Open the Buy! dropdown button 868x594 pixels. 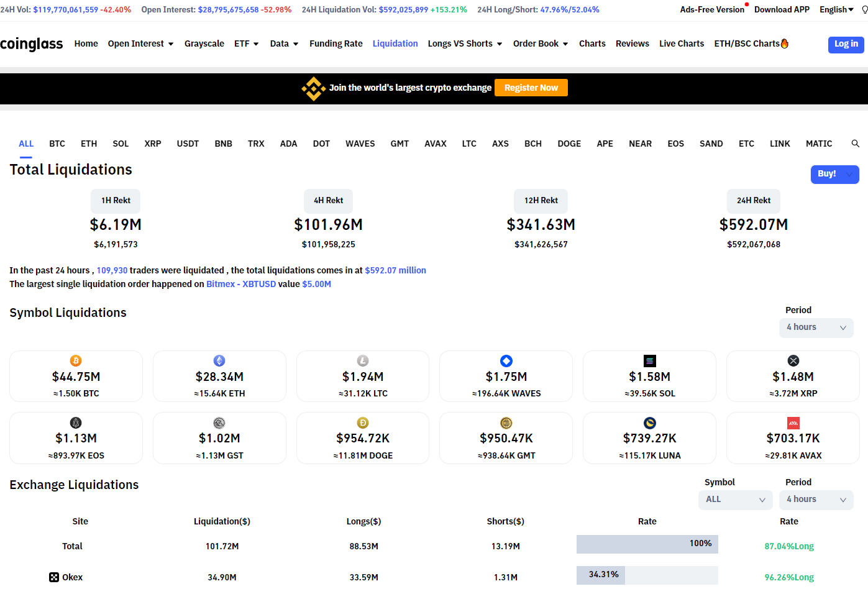tap(834, 174)
